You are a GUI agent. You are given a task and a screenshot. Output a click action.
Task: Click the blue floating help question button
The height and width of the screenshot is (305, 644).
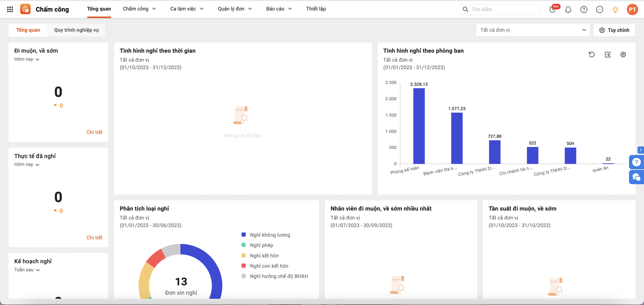point(636,162)
